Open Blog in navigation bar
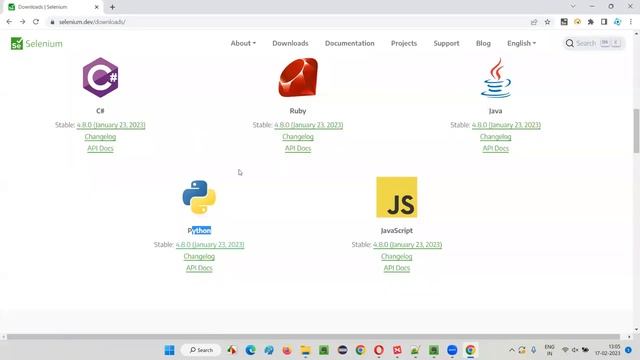This screenshot has height=360, width=640. (x=483, y=43)
